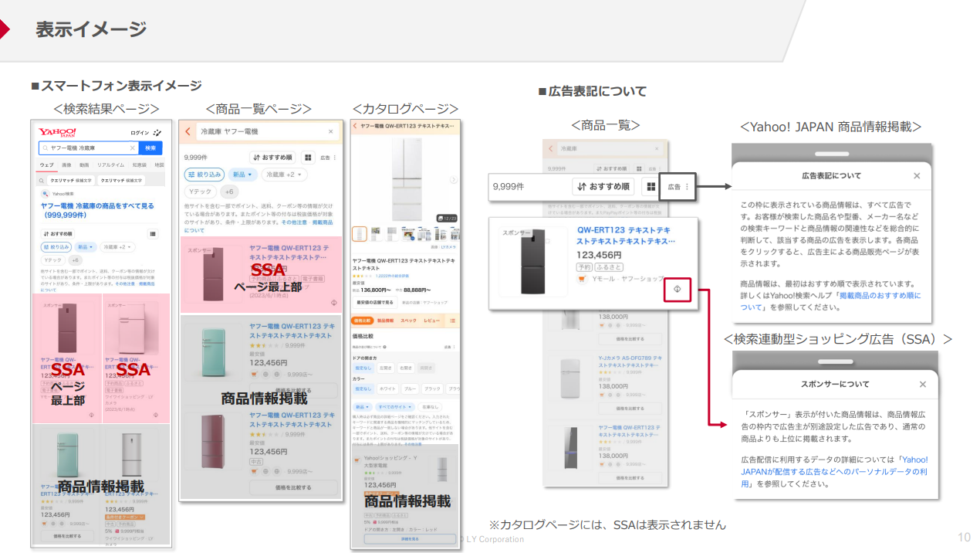Toggle the Yテック chip in 商品一覧ページ
Screen dimensions: 980x553
click(x=200, y=192)
